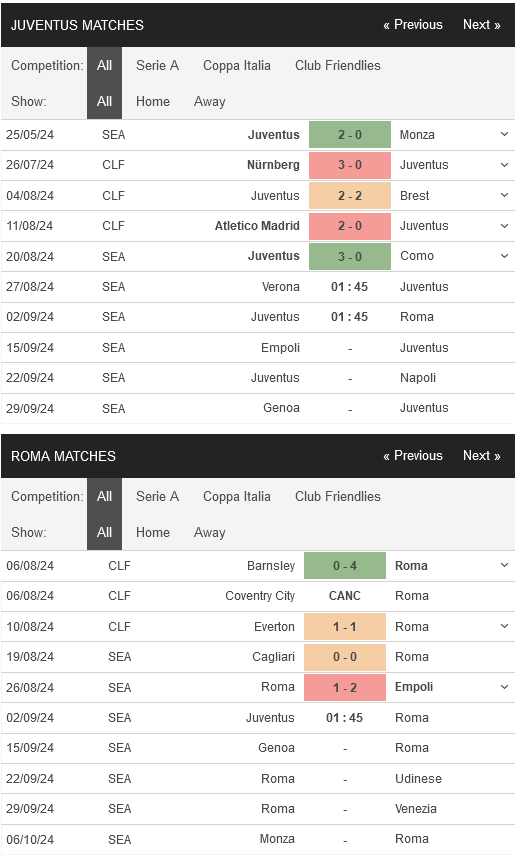The height and width of the screenshot is (863, 515).
Task: Go to Previous in Roma Matches
Action: click(413, 456)
